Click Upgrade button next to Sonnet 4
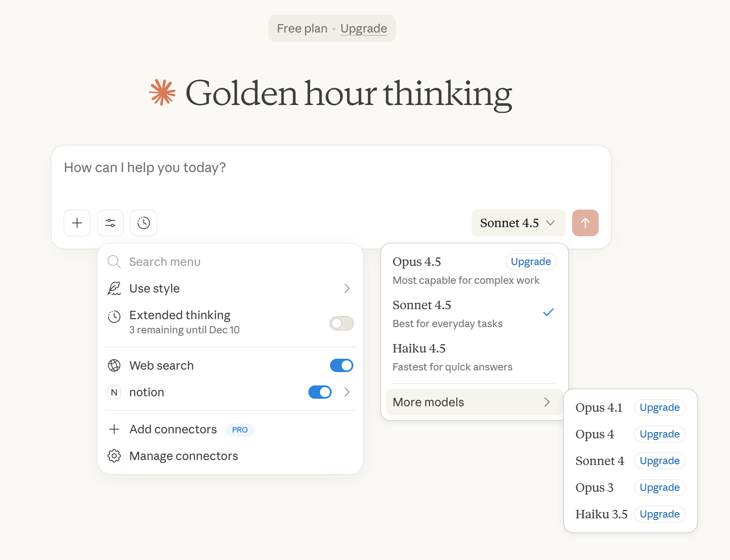This screenshot has height=560, width=730. (x=660, y=461)
